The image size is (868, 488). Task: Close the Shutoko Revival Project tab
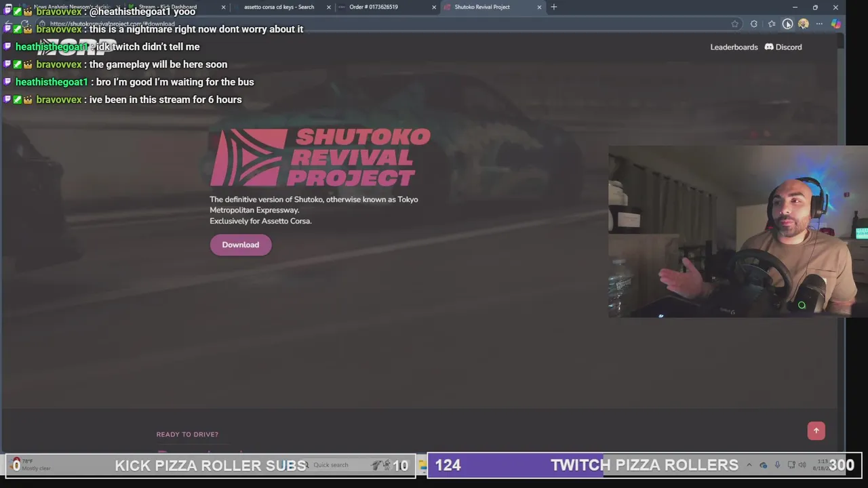click(539, 7)
